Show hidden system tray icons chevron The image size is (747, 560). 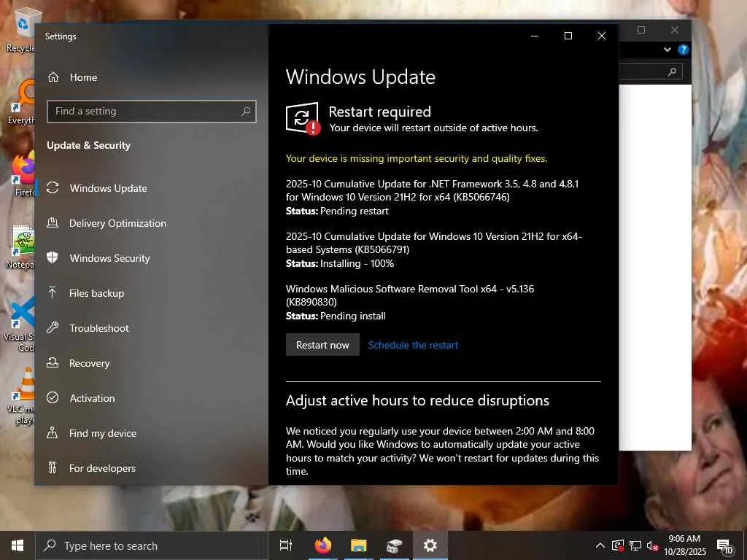tap(600, 545)
